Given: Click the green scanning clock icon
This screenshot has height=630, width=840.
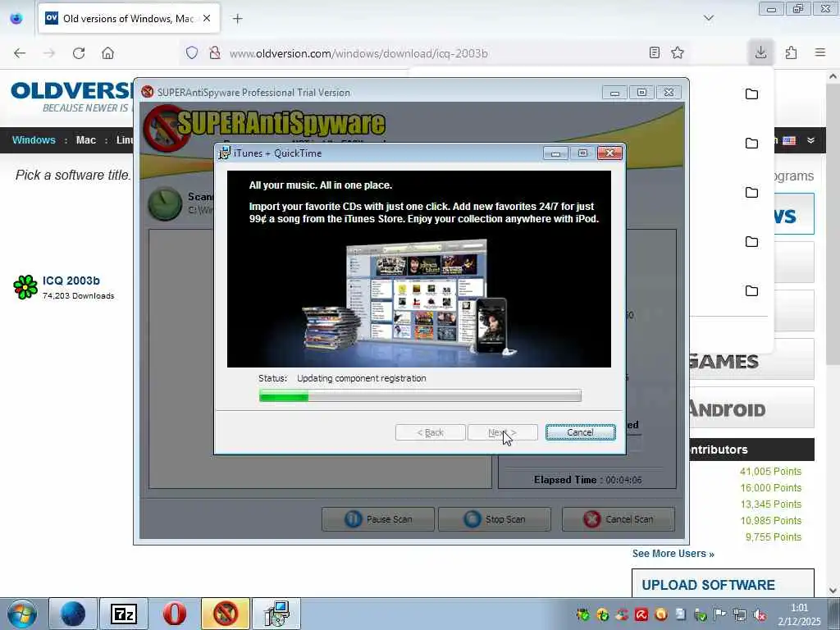Looking at the screenshot, I should pyautogui.click(x=165, y=204).
